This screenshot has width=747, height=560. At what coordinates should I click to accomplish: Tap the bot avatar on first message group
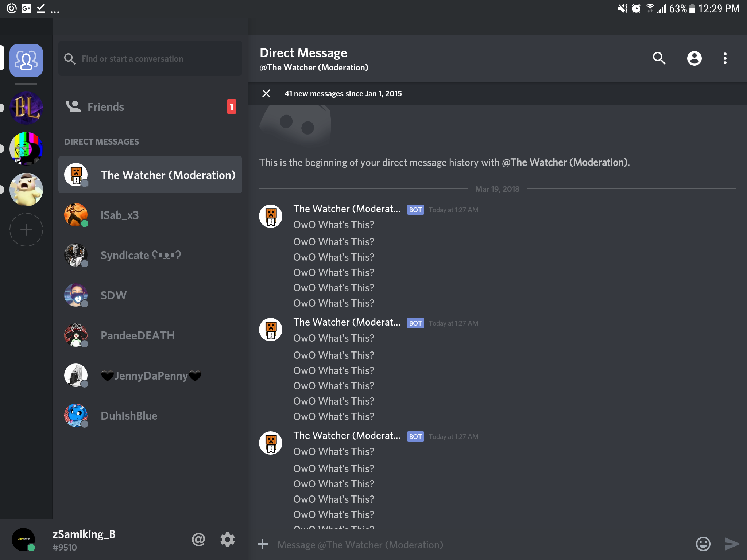pos(271,216)
